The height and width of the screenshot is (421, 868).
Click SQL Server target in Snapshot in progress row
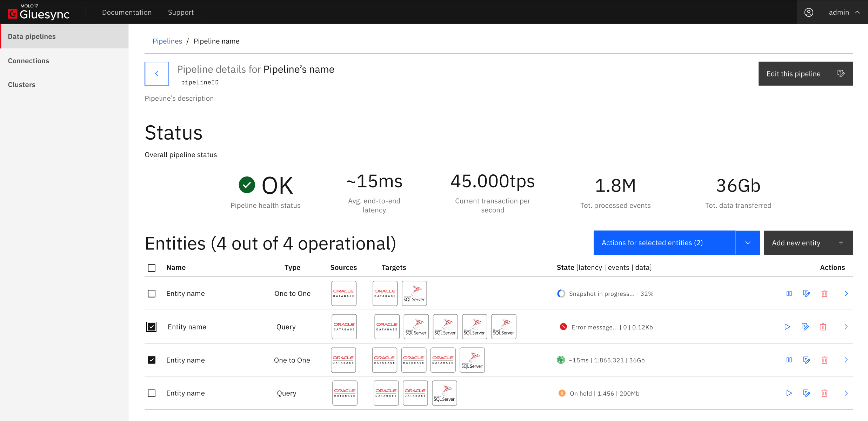(x=414, y=293)
